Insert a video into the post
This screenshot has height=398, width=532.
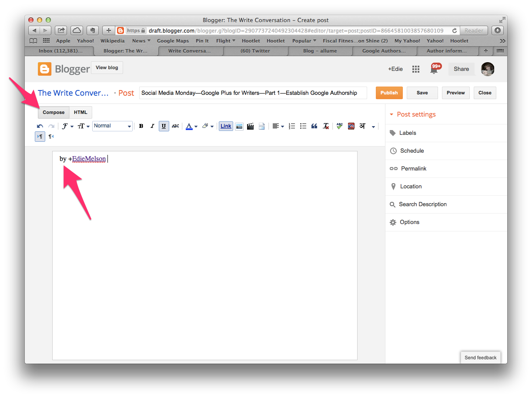250,126
